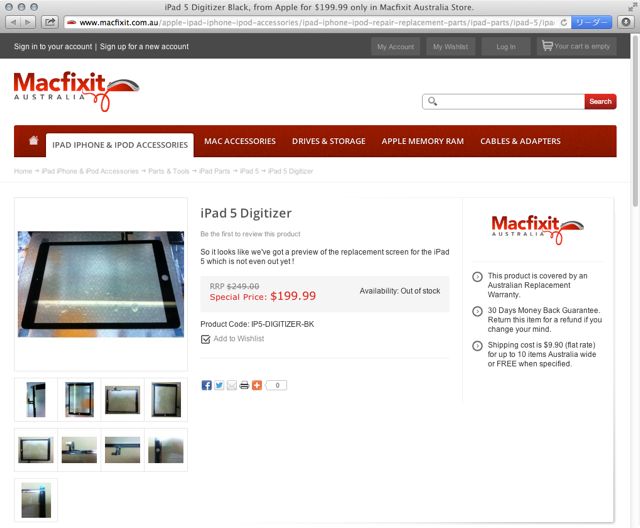This screenshot has width=640, height=528.
Task: Click the Macfixit logo in warranty sidebar
Action: [x=538, y=229]
